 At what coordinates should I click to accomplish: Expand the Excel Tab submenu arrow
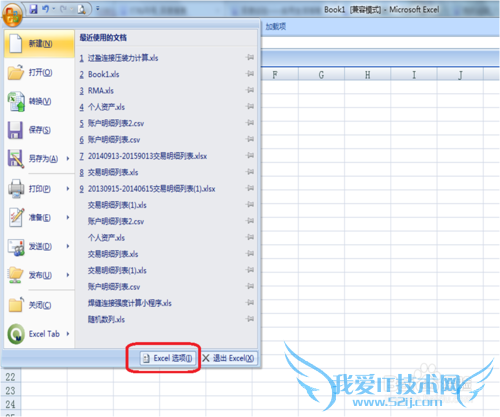pyautogui.click(x=68, y=334)
